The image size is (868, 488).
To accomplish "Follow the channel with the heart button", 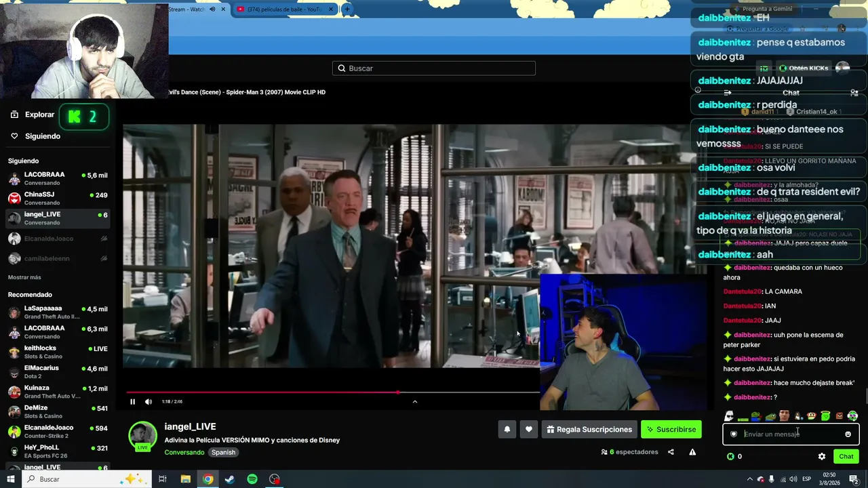I will [x=529, y=429].
